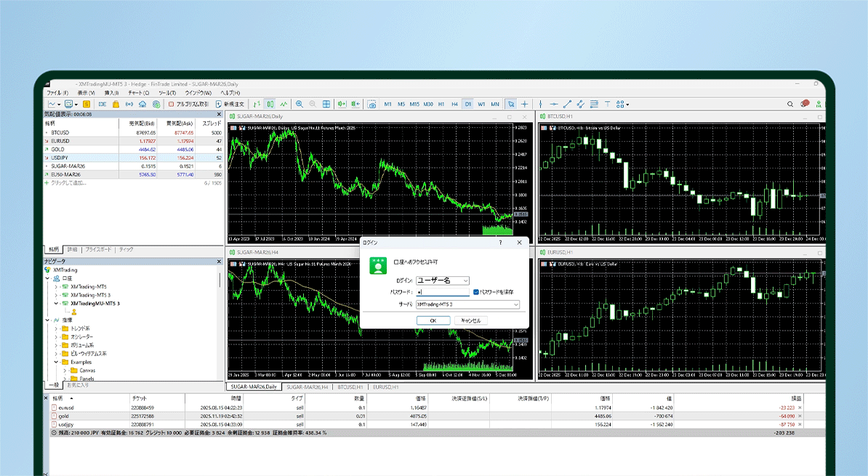Expand the XMTrading-MT5 account tree node
The width and height of the screenshot is (868, 476).
[x=56, y=286]
